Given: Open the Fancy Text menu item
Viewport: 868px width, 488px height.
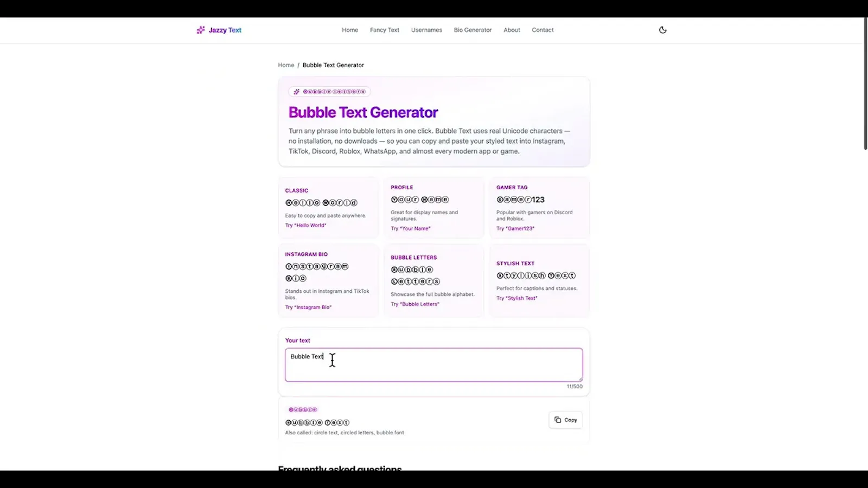Looking at the screenshot, I should (385, 30).
